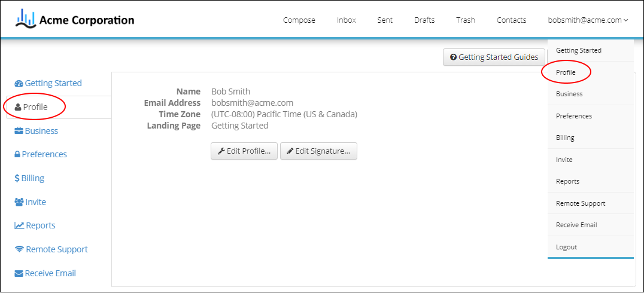Click the pencil icon on Edit Signature

coord(290,151)
